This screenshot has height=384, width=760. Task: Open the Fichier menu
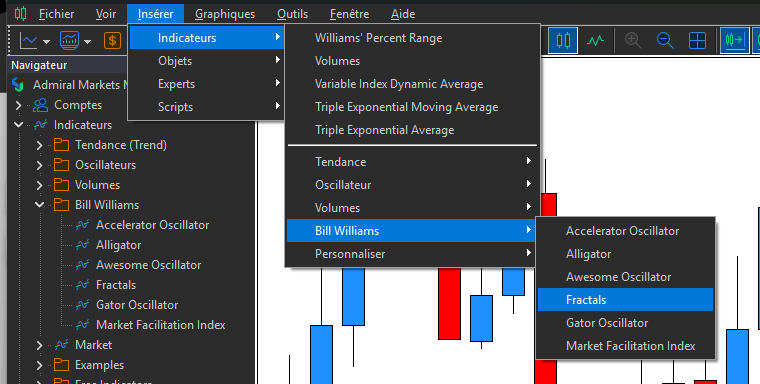coord(56,14)
